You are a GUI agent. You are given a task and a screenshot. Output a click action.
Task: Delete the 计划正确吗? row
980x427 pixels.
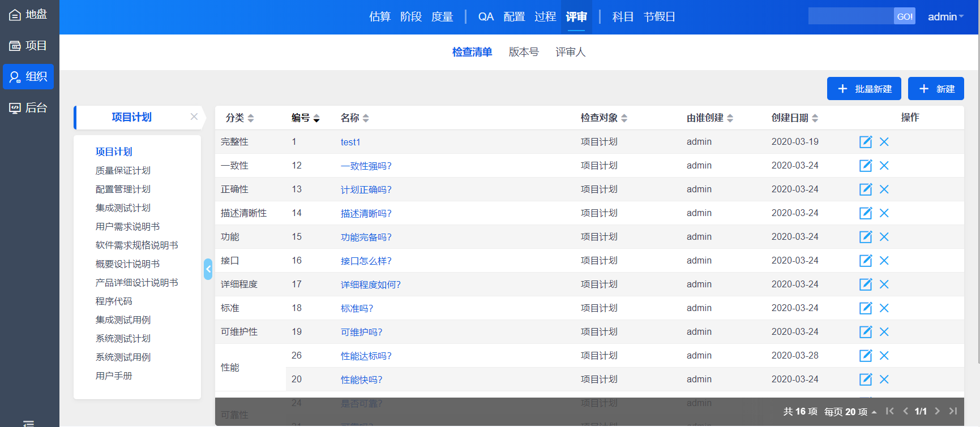[884, 189]
